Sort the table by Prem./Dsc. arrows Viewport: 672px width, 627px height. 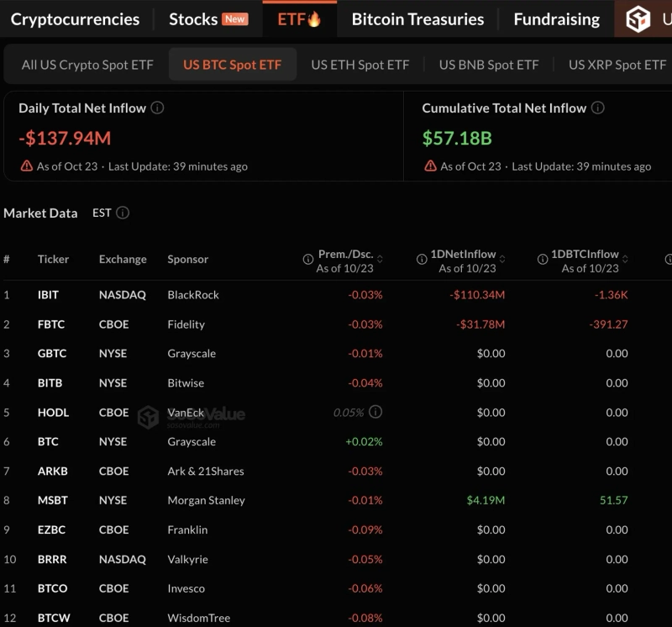coord(380,259)
